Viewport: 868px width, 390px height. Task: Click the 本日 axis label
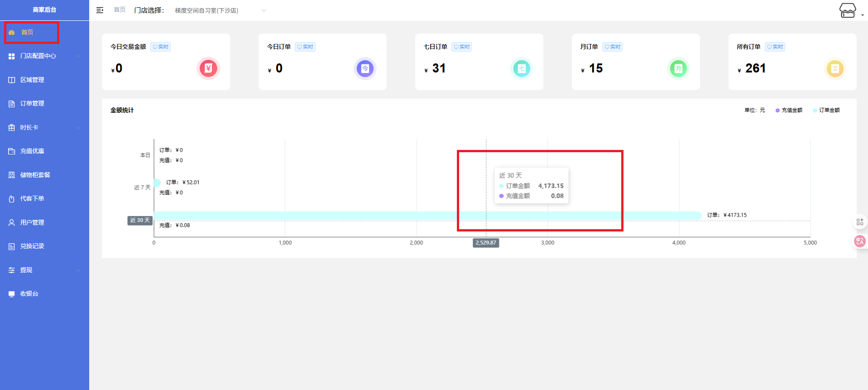[145, 155]
